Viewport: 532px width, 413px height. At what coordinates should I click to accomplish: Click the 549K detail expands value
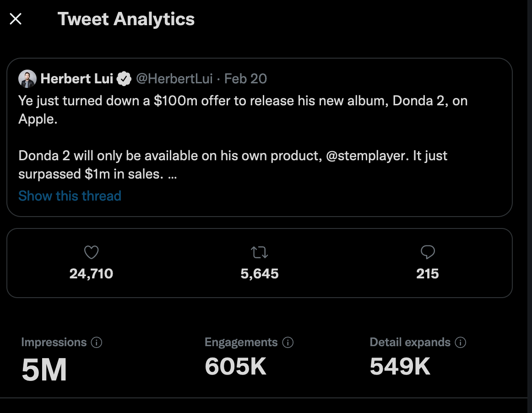[x=400, y=366]
